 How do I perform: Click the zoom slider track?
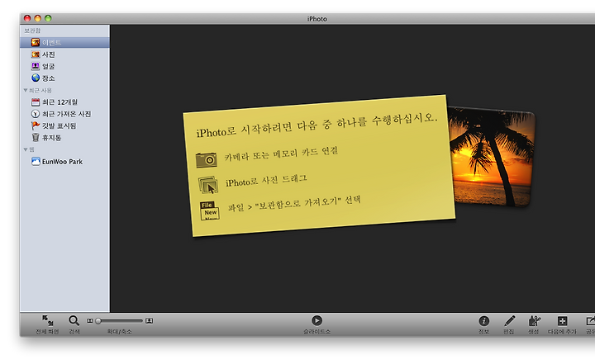tap(119, 321)
